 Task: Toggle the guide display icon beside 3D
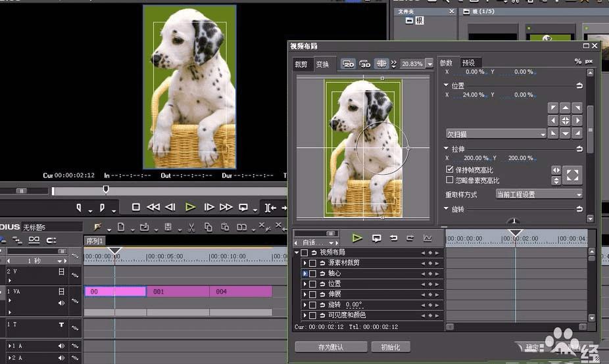coord(381,64)
